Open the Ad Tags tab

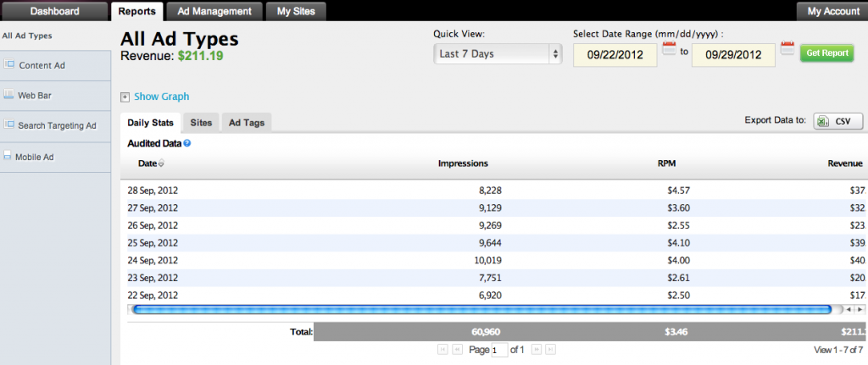point(247,123)
